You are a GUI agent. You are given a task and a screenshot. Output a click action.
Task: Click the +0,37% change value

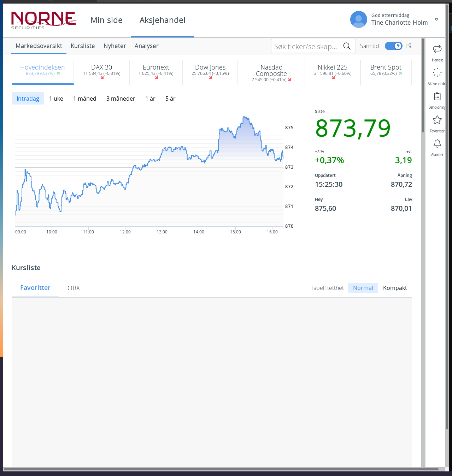pos(329,160)
